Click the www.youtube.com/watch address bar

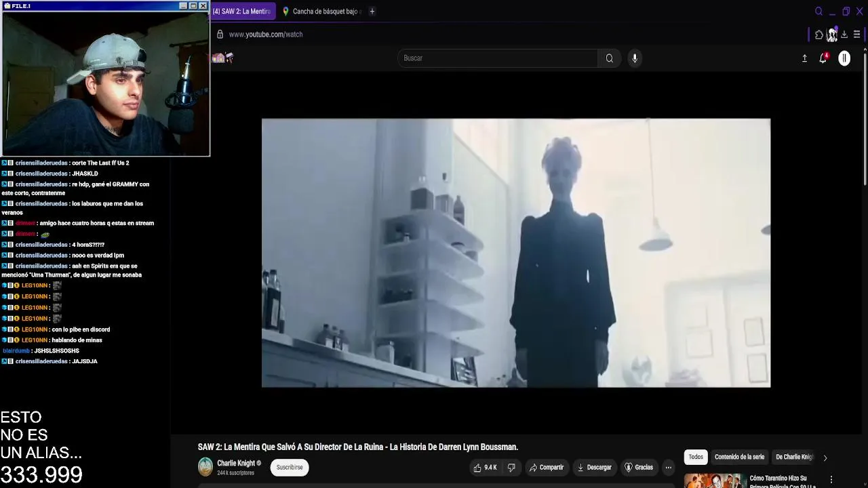(266, 34)
